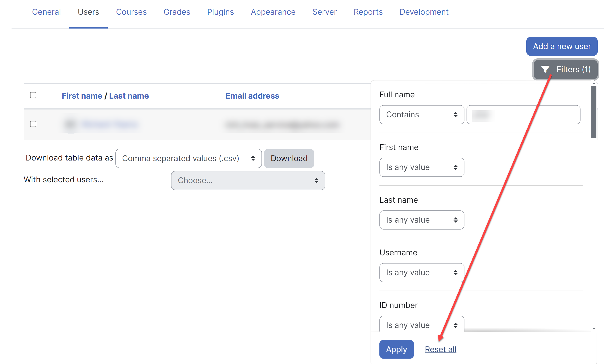The image size is (604, 364).
Task: Open the Full name Contains operator dropdown
Action: 421,115
